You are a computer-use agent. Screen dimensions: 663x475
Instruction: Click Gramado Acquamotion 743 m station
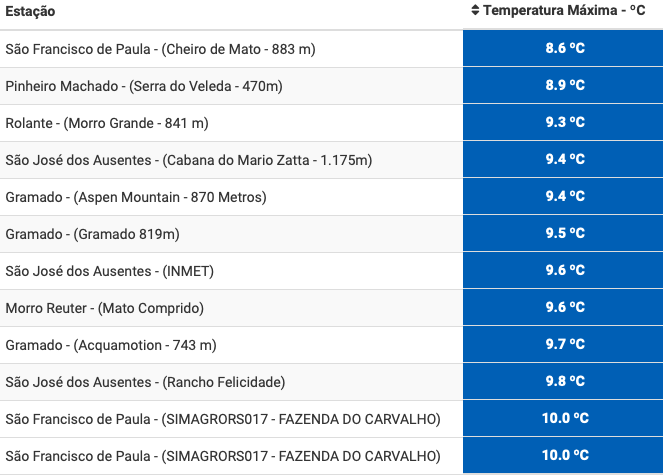tap(111, 345)
